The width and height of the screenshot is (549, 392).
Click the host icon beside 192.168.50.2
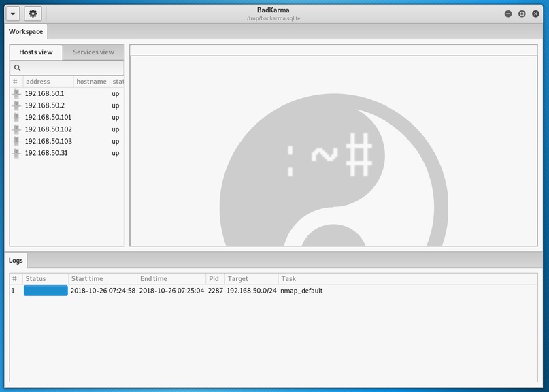point(16,105)
